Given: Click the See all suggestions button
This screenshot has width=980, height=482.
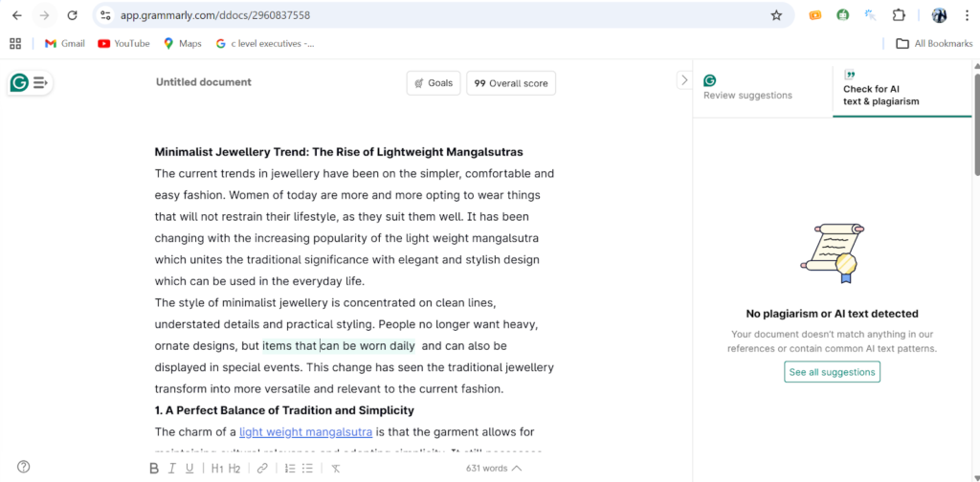Looking at the screenshot, I should (832, 372).
